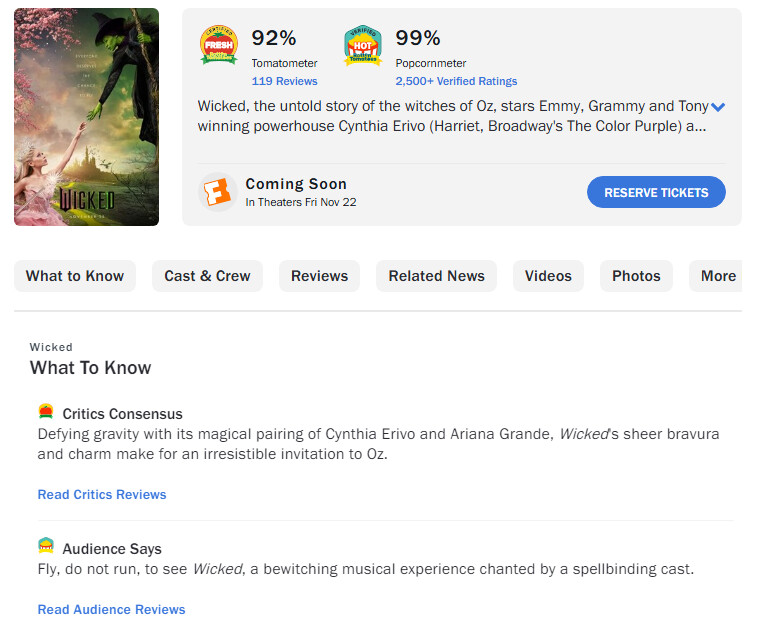This screenshot has height=624, width=775.
Task: Click the Critics Consensus tomato icon
Action: (46, 412)
